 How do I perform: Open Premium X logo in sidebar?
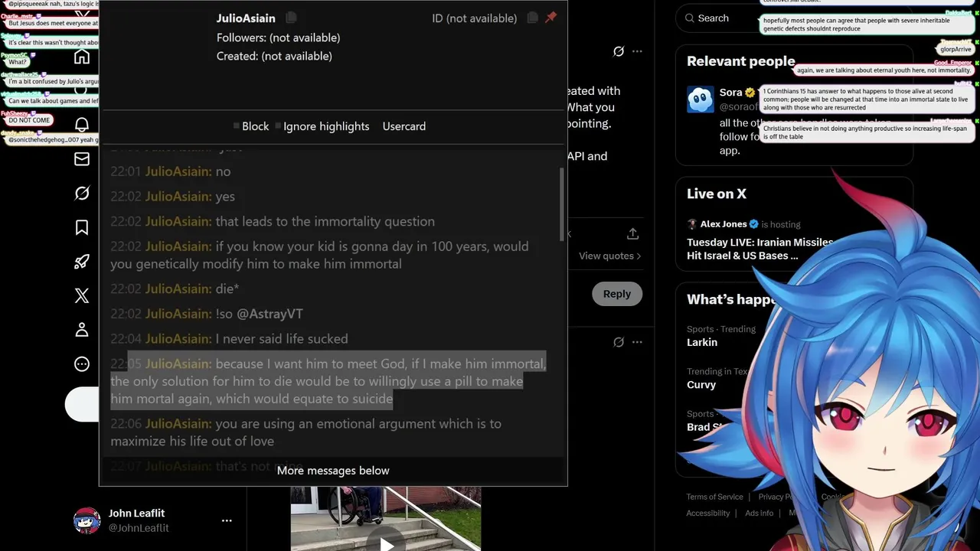(82, 295)
